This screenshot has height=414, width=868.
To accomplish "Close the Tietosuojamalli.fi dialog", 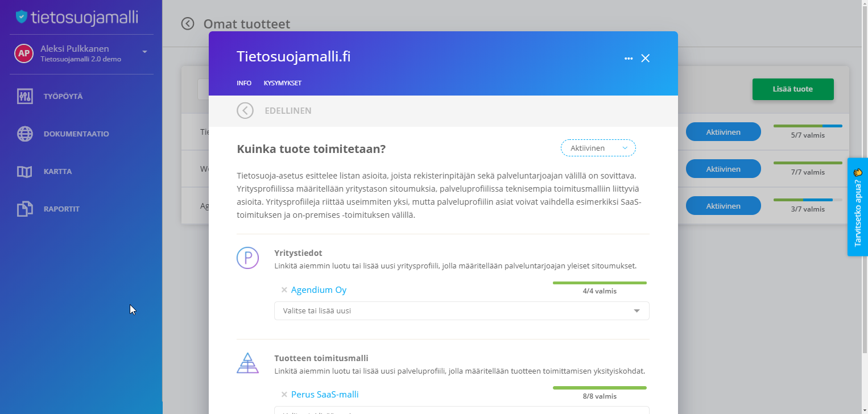I will pos(645,58).
